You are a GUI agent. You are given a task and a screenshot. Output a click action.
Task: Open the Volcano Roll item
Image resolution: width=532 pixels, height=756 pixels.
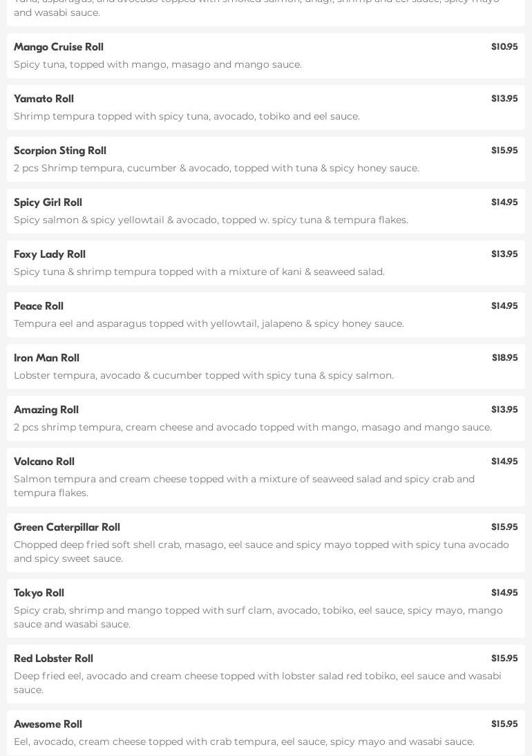44,462
